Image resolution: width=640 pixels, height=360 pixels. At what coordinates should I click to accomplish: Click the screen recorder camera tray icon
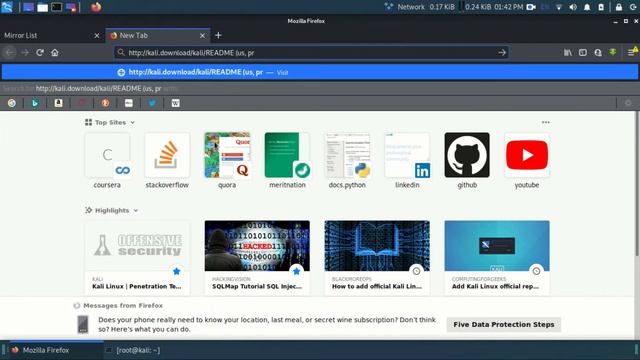[531, 7]
